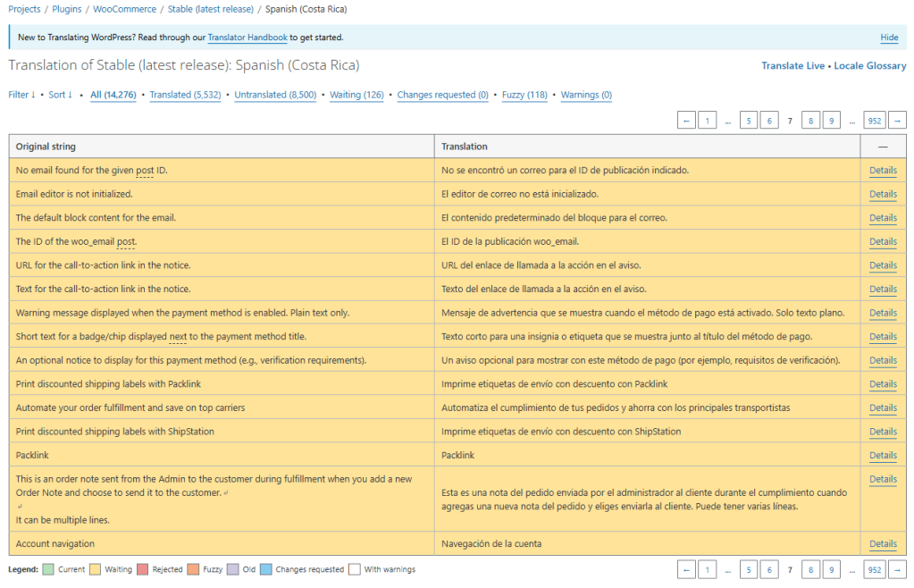The width and height of the screenshot is (914, 588).
Task: Open Translate Live mode
Action: [793, 66]
